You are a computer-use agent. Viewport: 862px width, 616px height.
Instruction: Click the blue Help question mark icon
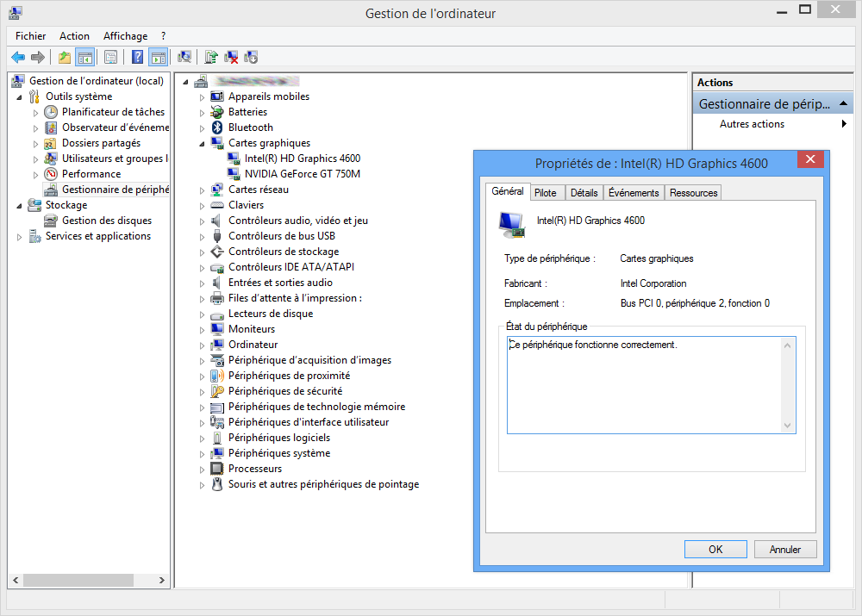coord(137,58)
